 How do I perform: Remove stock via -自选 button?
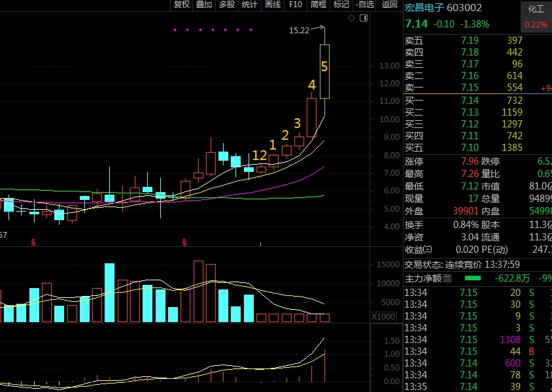(x=365, y=5)
